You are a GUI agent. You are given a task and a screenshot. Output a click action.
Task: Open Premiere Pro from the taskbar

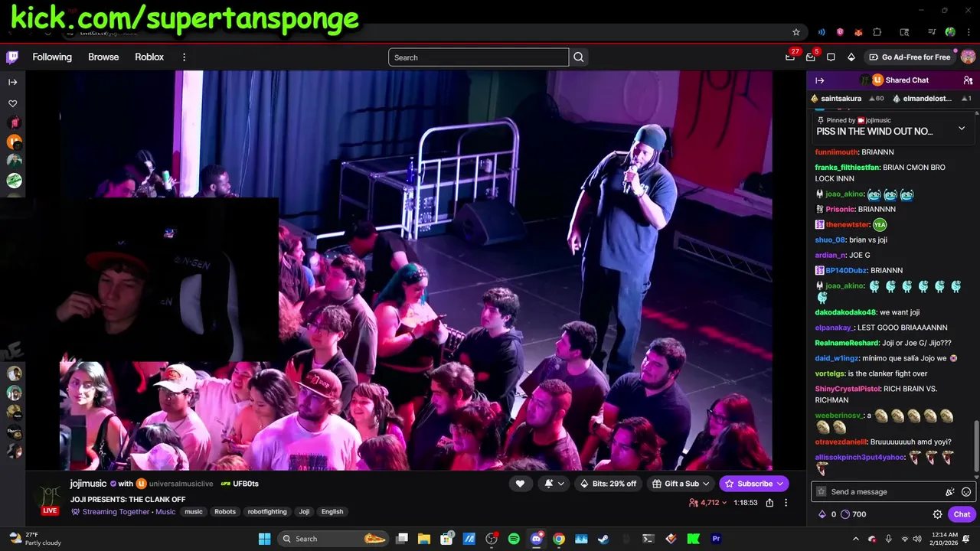point(716,539)
